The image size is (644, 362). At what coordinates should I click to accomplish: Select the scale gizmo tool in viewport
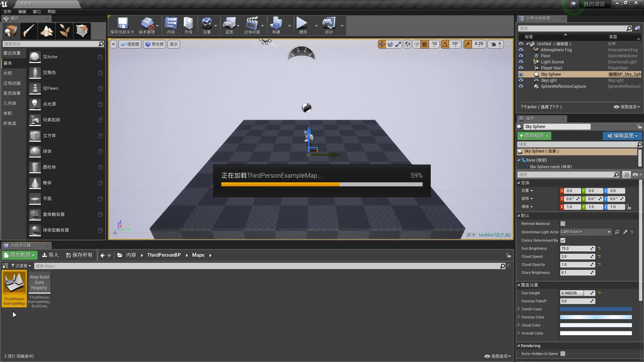[398, 44]
